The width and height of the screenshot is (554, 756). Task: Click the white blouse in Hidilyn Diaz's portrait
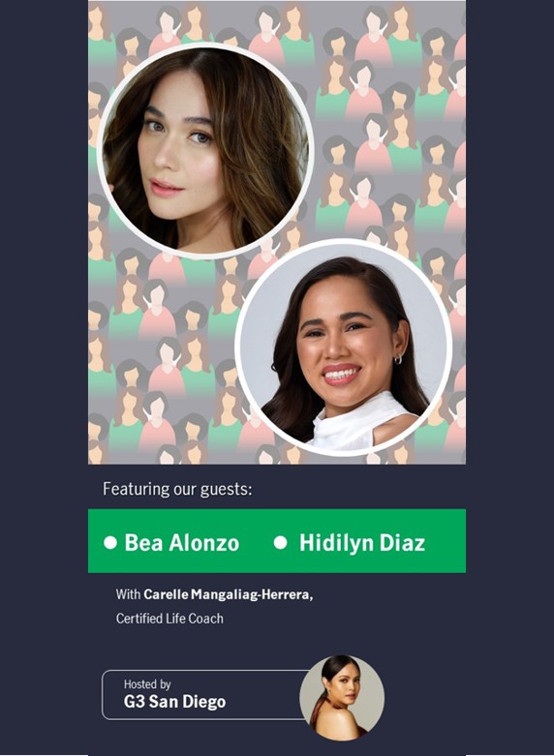359,424
